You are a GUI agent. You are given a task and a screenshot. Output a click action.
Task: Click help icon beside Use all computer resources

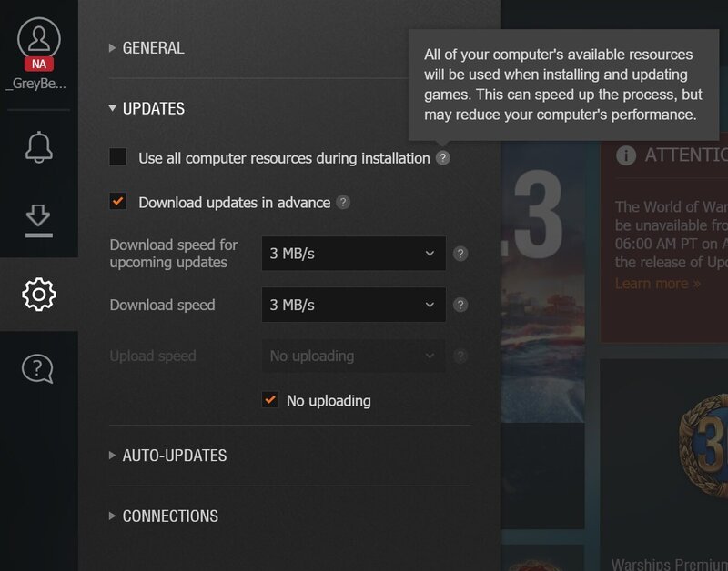pos(442,158)
